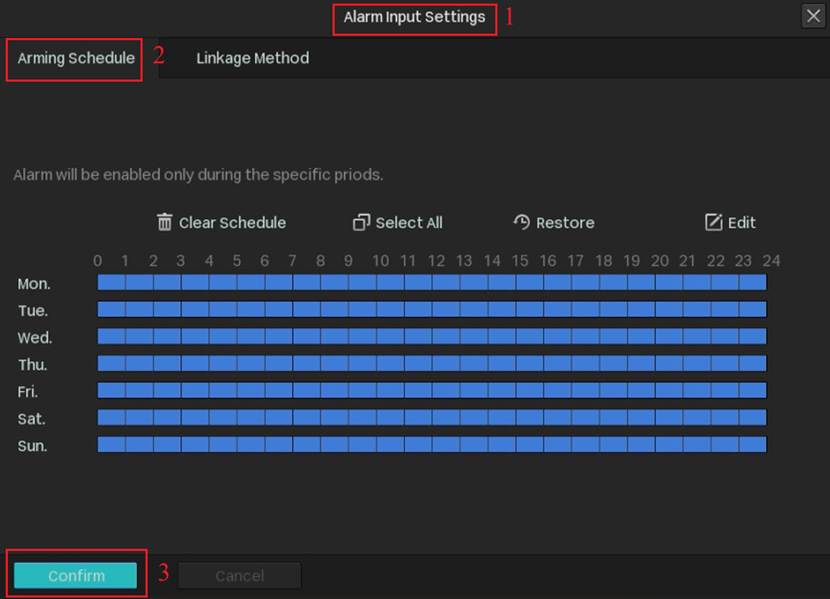Viewport: 830px width, 599px height.
Task: Click Friday's 18 to 19 hour block
Action: click(x=613, y=390)
